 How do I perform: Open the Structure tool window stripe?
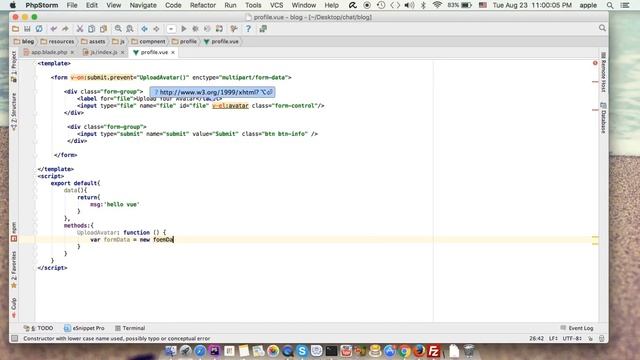pos(14,111)
